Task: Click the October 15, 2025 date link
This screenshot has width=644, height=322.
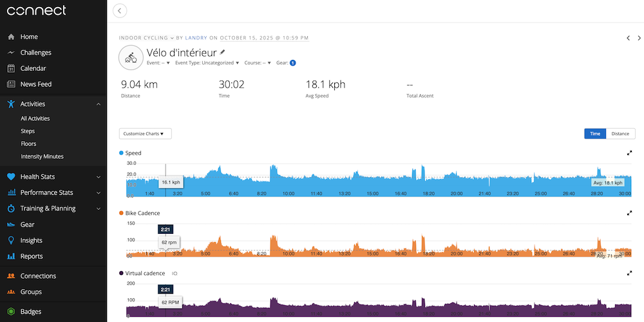Action: [265, 38]
